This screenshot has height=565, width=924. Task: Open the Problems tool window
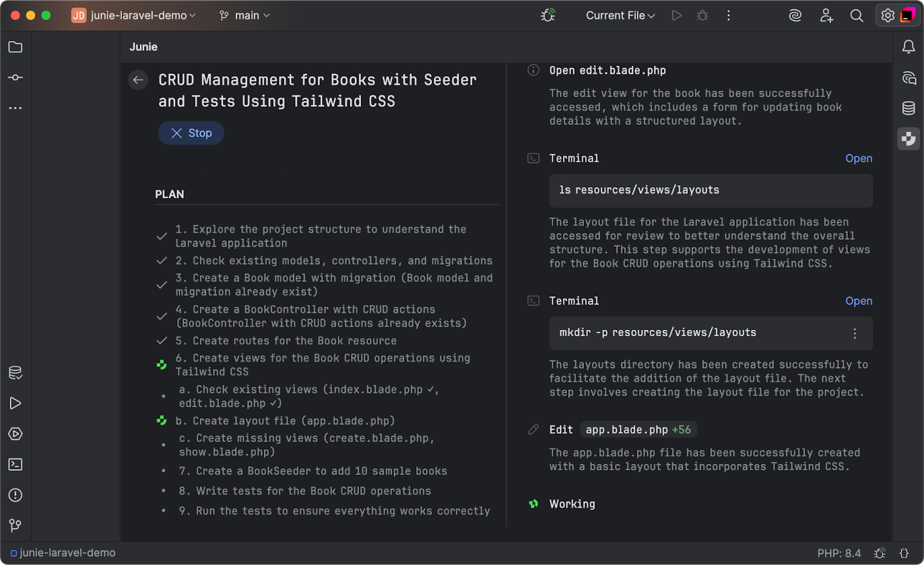tap(16, 495)
